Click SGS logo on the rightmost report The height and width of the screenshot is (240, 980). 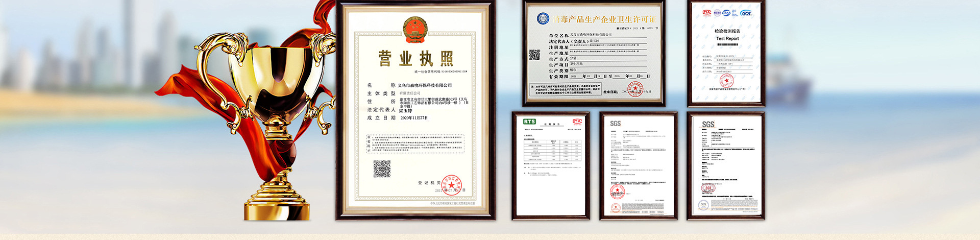tap(708, 125)
